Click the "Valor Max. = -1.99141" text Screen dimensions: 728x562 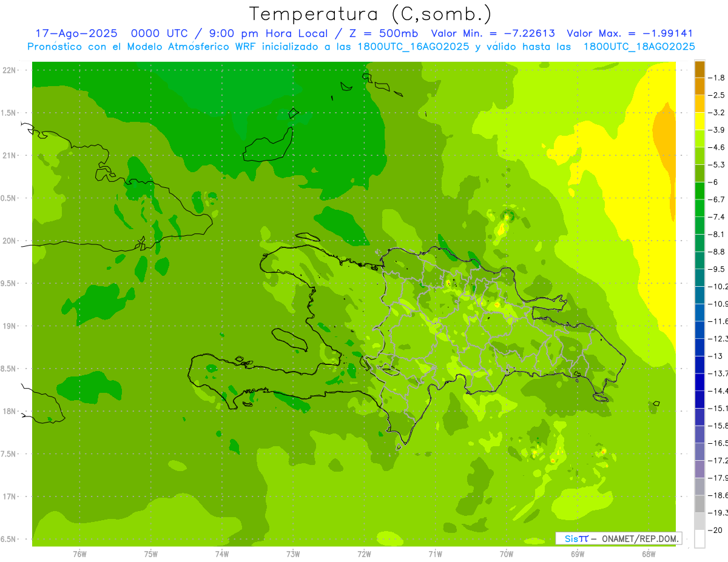point(630,33)
